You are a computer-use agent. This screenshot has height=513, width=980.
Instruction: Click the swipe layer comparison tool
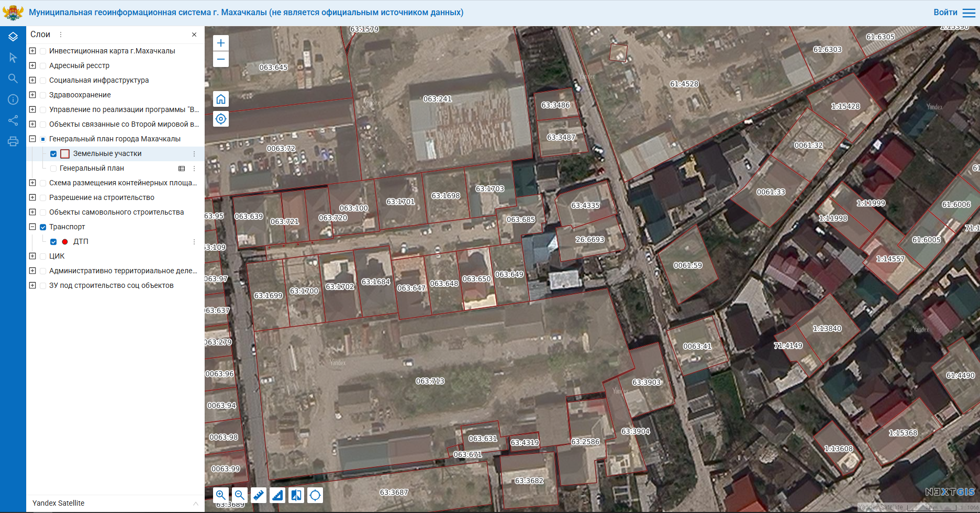[296, 495]
